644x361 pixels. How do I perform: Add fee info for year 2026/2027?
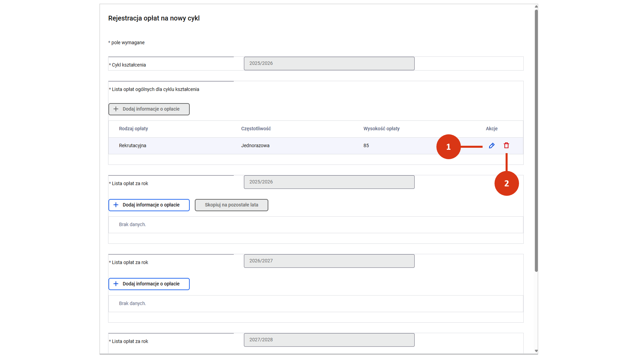click(x=149, y=284)
